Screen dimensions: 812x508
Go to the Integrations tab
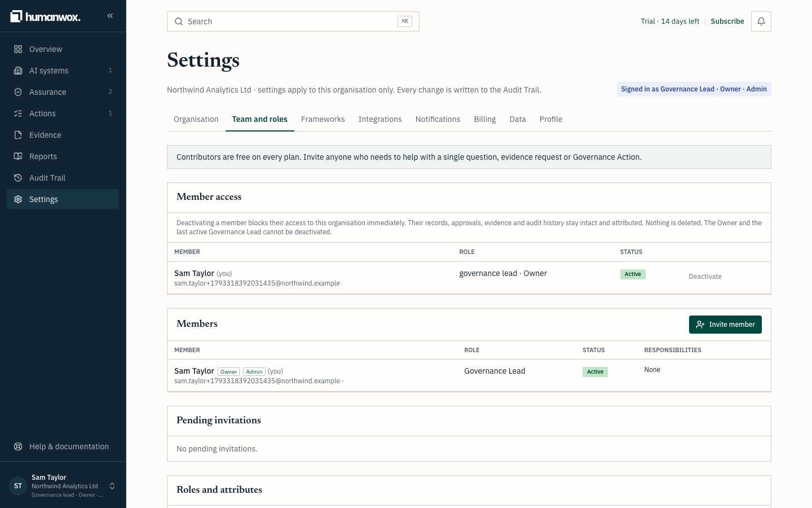(380, 119)
